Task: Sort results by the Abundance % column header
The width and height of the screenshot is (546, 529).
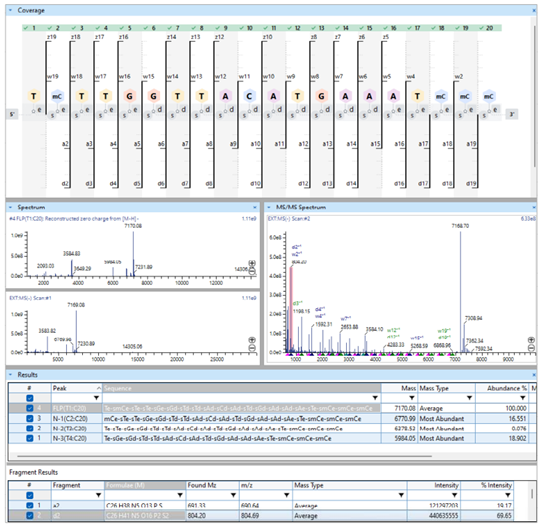Action: pyautogui.click(x=501, y=388)
